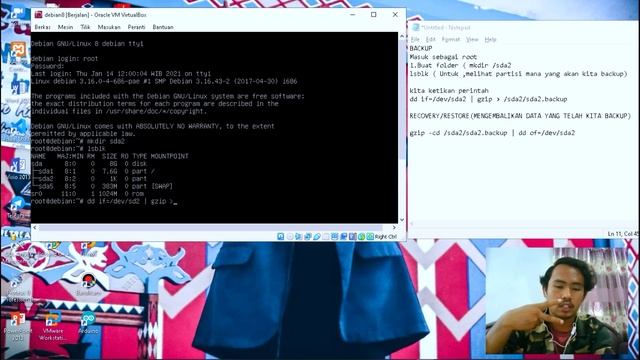Viewport: 640px width, 360px height.
Task: Click the network adapter icon in VirtualBox status bar
Action: tap(308, 236)
